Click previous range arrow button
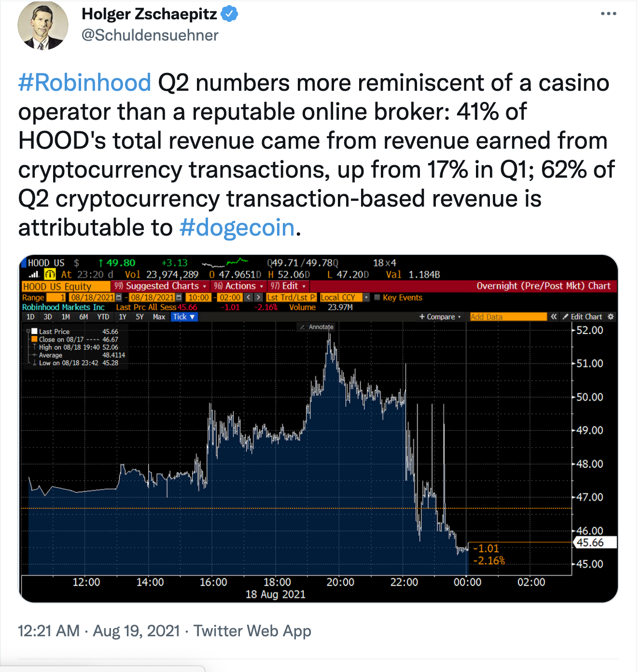Image resolution: width=642 pixels, height=672 pixels. coord(248,297)
